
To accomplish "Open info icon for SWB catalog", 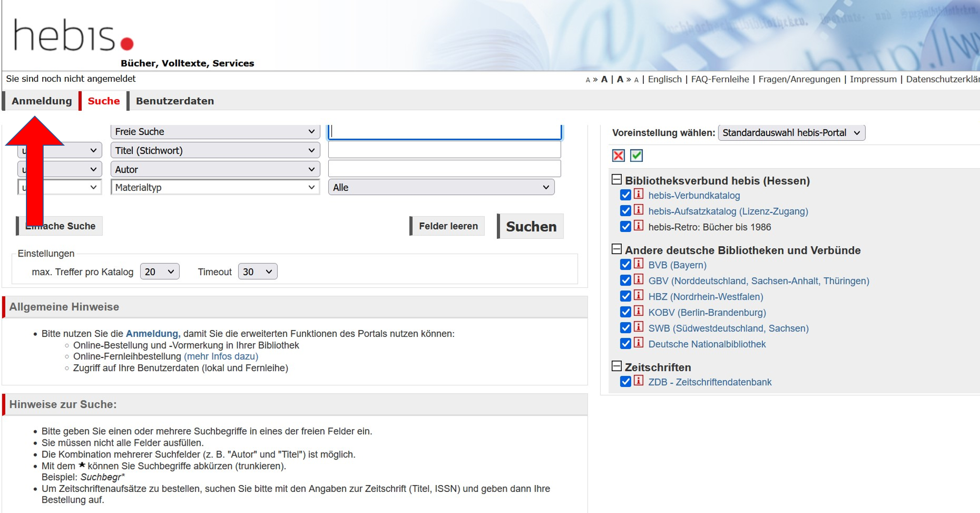I will pyautogui.click(x=638, y=327).
